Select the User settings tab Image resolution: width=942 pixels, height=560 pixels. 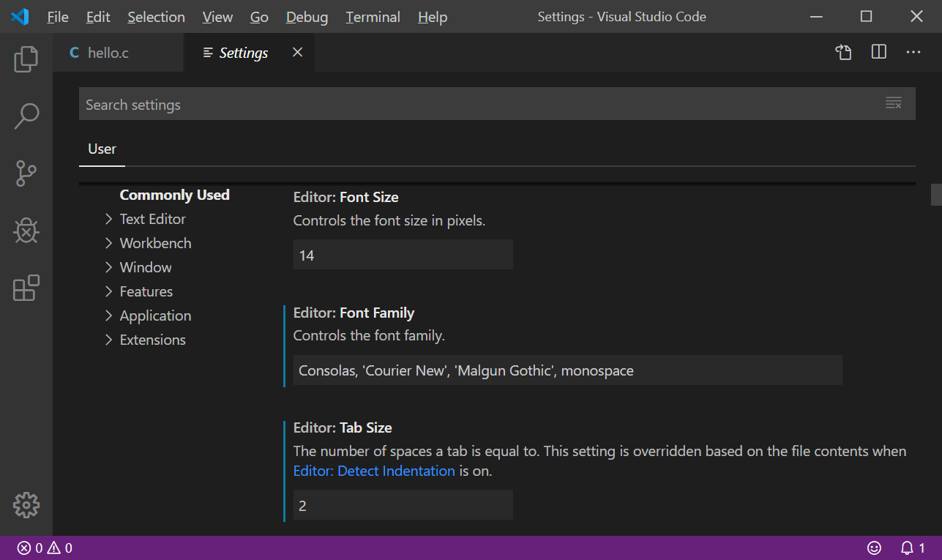click(x=102, y=149)
